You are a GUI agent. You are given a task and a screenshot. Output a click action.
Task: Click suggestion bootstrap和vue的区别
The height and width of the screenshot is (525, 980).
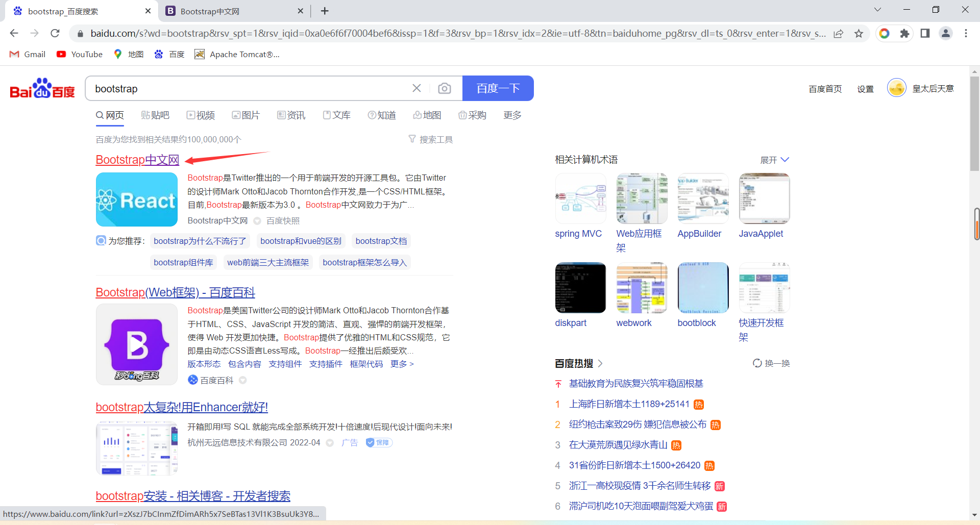click(301, 241)
